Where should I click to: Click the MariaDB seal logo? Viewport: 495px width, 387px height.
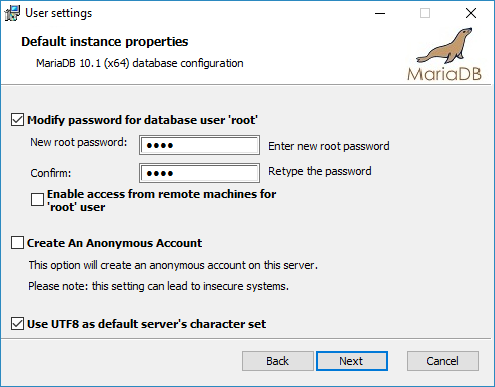tap(444, 54)
